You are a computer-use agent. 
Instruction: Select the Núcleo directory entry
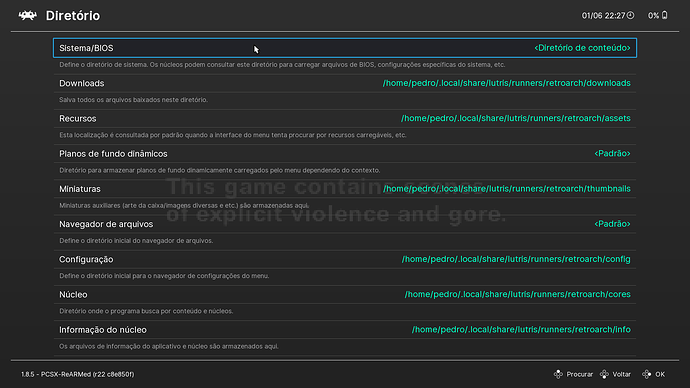pos(345,294)
